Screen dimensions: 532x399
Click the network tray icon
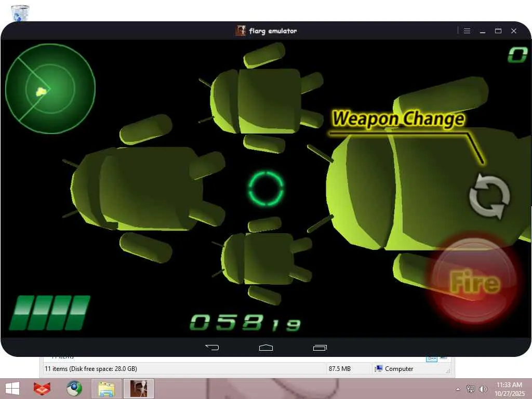coord(470,389)
